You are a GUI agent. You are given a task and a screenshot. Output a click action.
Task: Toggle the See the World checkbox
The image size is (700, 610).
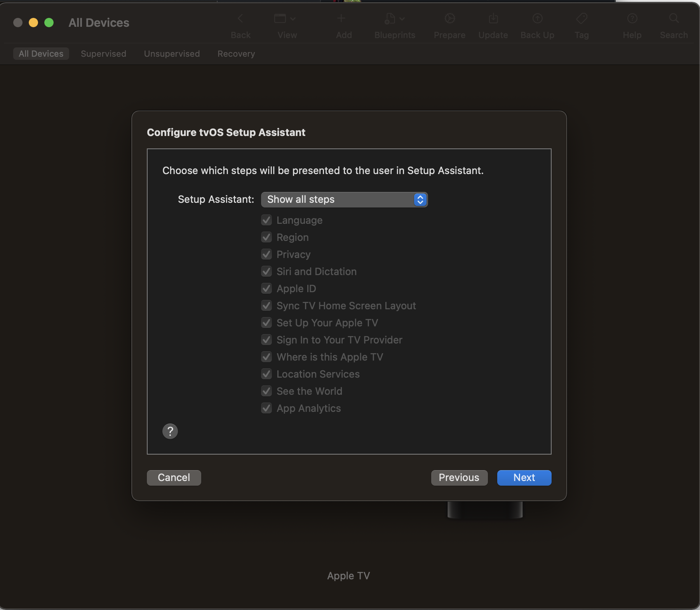(266, 391)
